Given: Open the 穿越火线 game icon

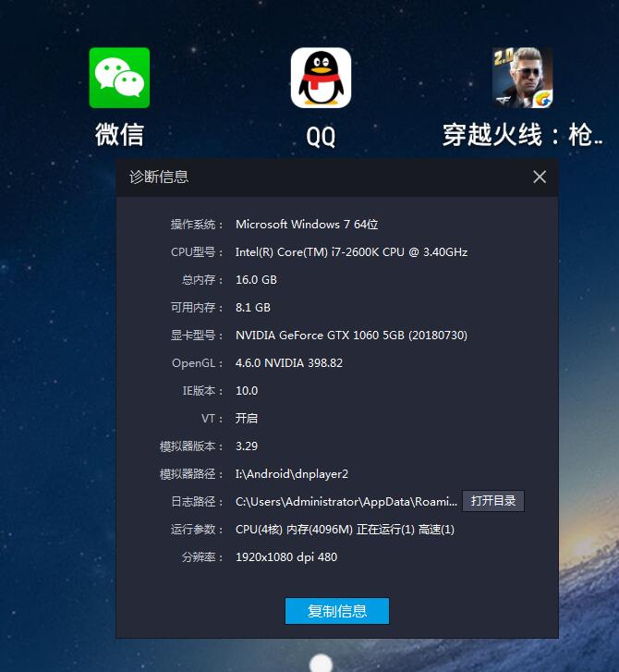Looking at the screenshot, I should click(522, 78).
